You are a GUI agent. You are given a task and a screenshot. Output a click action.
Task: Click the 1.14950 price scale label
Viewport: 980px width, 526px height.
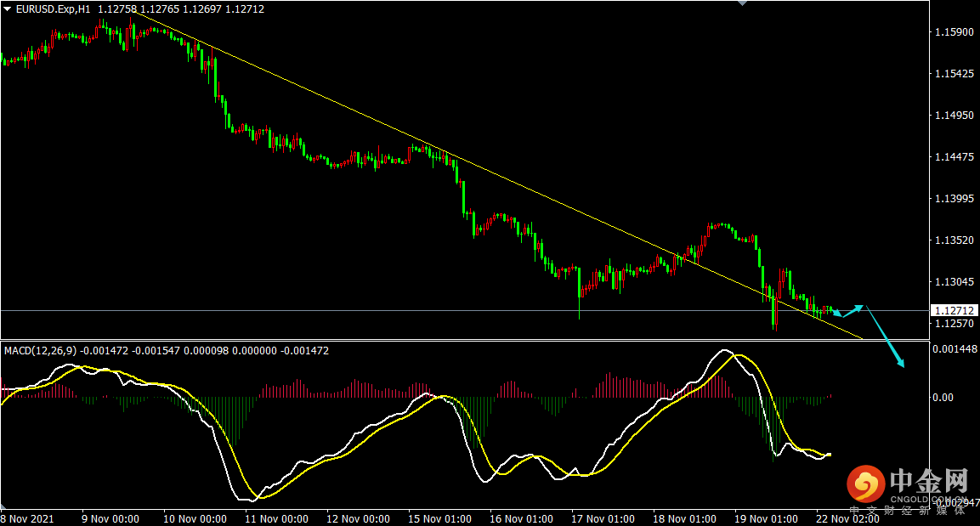point(954,115)
